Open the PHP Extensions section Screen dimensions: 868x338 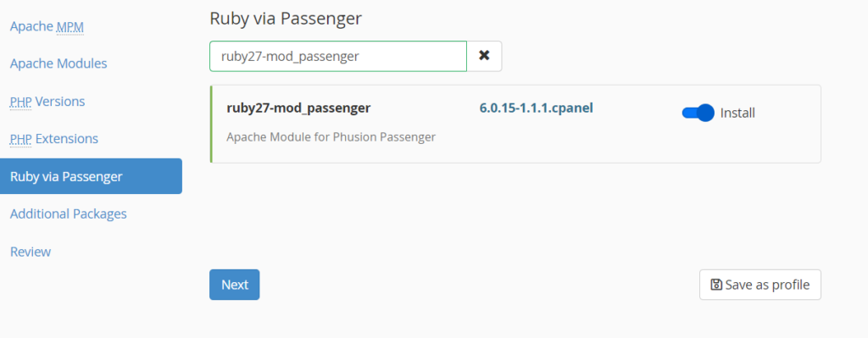54,139
